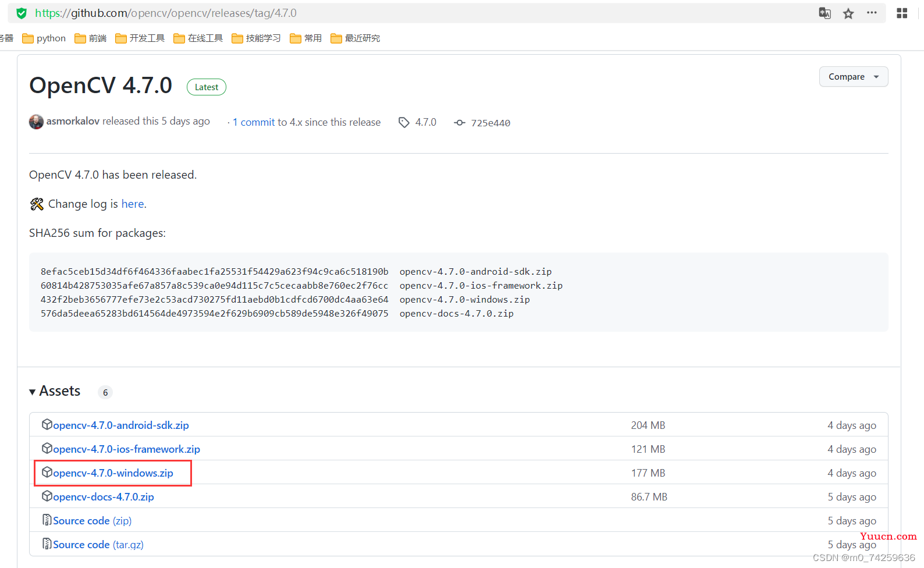Click the 121 MB size value
Image resolution: width=924 pixels, height=568 pixels.
[x=648, y=449]
